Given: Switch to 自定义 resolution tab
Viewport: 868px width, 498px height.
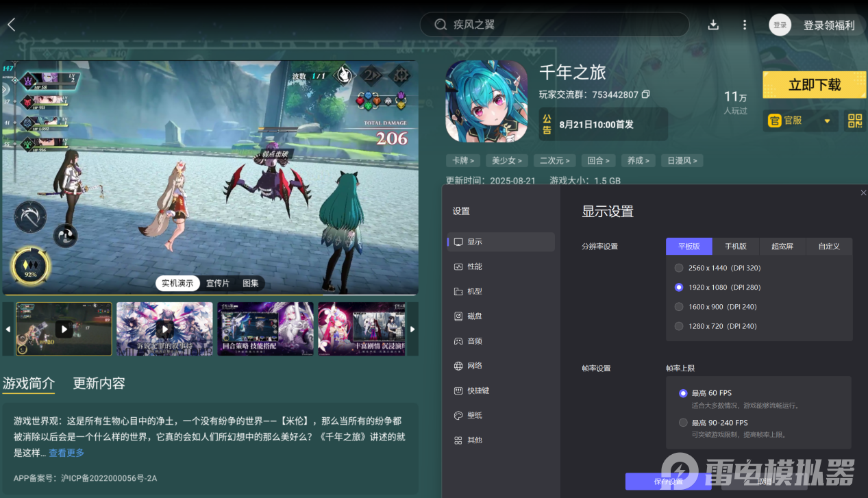Looking at the screenshot, I should [x=829, y=246].
